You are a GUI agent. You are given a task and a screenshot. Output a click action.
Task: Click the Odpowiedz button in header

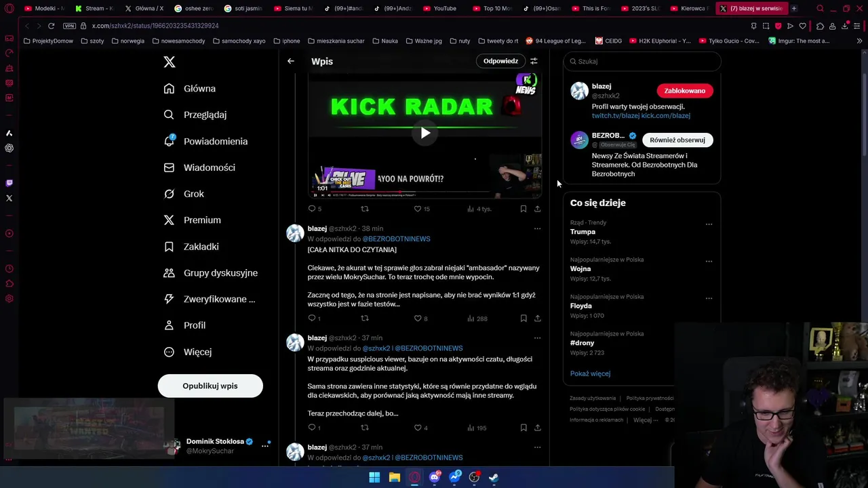(500, 61)
